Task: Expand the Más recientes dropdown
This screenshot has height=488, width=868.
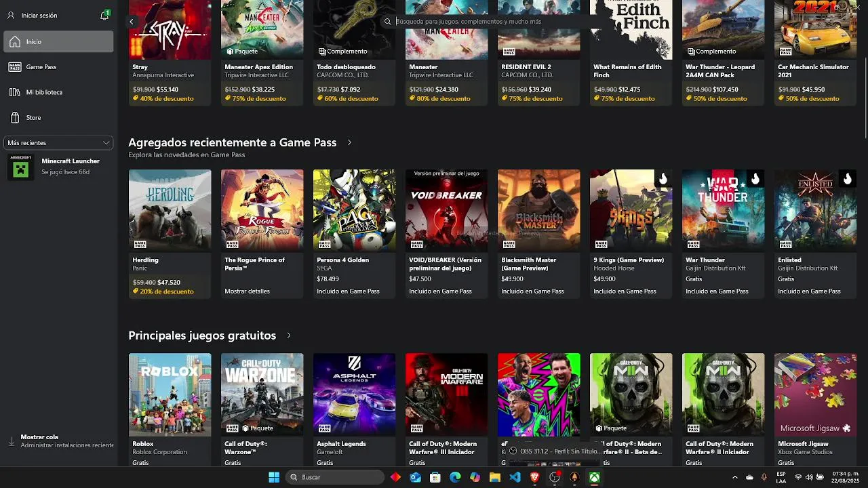Action: [59, 143]
